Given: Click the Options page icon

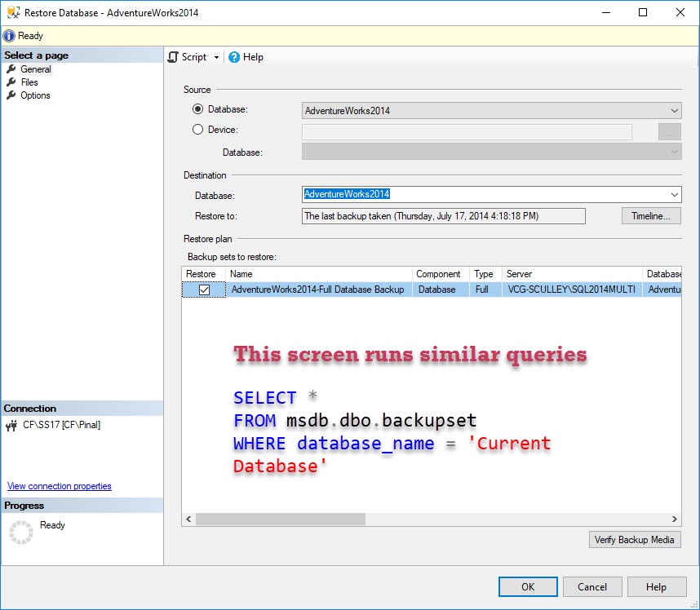Looking at the screenshot, I should click(13, 95).
